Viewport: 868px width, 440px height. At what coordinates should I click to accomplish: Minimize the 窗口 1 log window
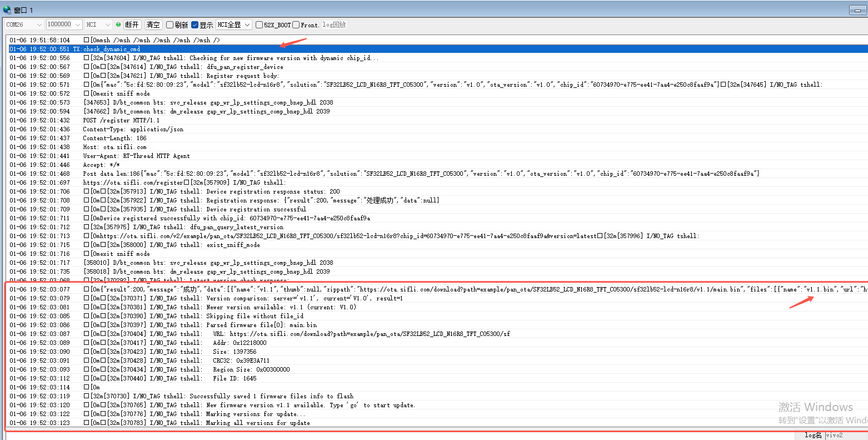[x=857, y=11]
